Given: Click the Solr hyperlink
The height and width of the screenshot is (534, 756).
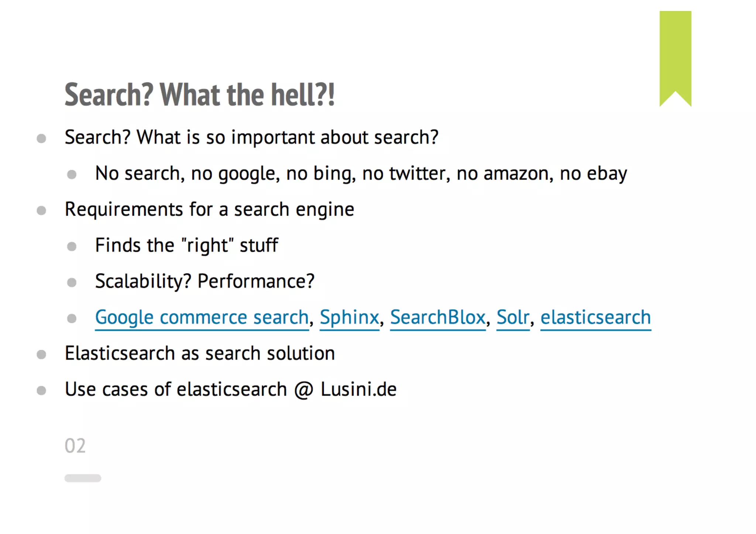Looking at the screenshot, I should click(x=513, y=317).
